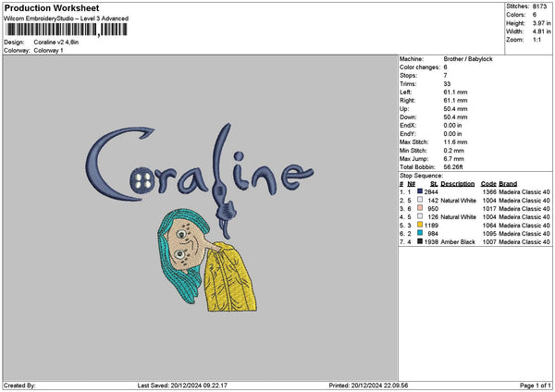Click the Max Jump value 6.7 mm
Viewport: 555px width, 392px height.
click(x=454, y=159)
